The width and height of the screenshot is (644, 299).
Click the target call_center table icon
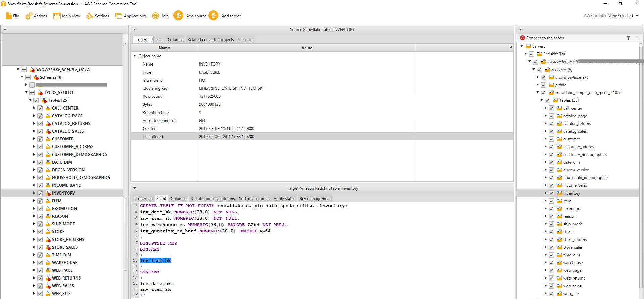(x=559, y=108)
